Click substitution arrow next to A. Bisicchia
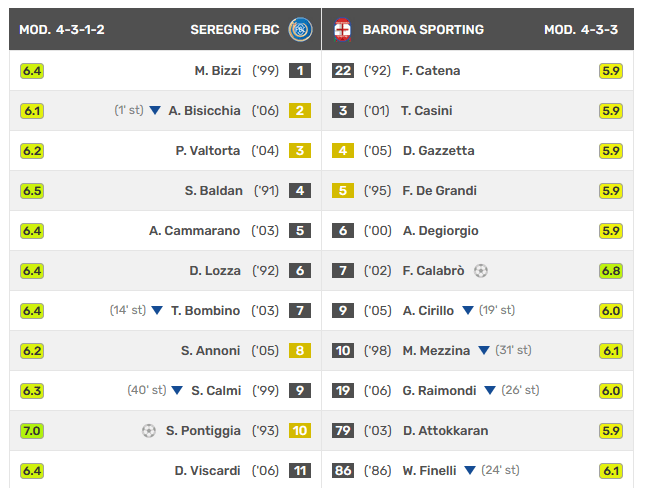 pyautogui.click(x=155, y=111)
